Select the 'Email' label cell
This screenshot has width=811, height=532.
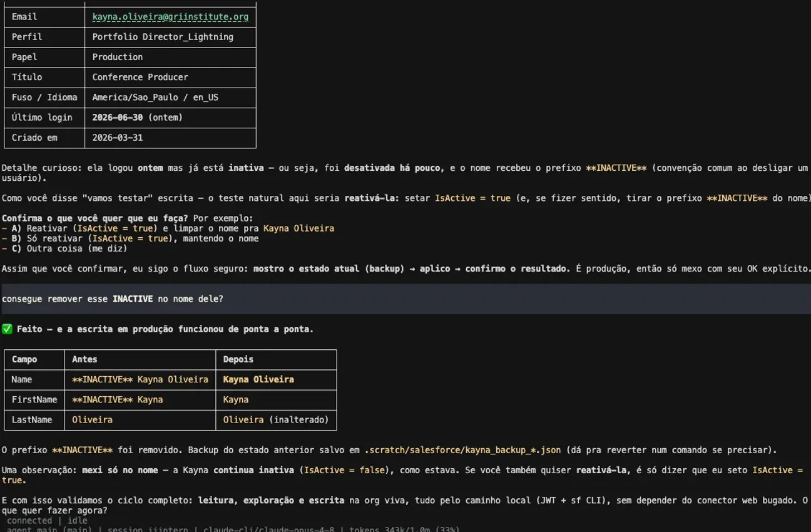pos(44,17)
